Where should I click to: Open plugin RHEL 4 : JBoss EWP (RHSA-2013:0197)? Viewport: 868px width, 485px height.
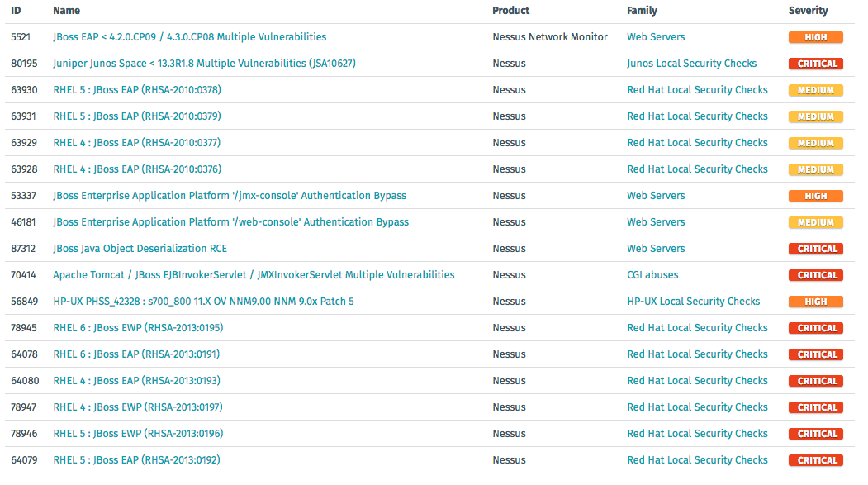tap(138, 407)
